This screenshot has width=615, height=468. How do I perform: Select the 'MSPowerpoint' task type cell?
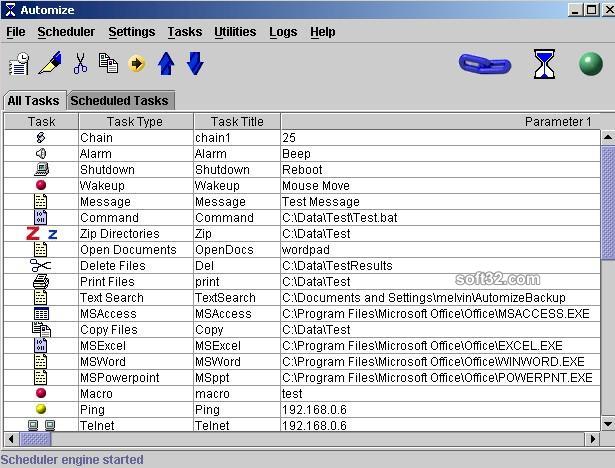click(x=135, y=378)
